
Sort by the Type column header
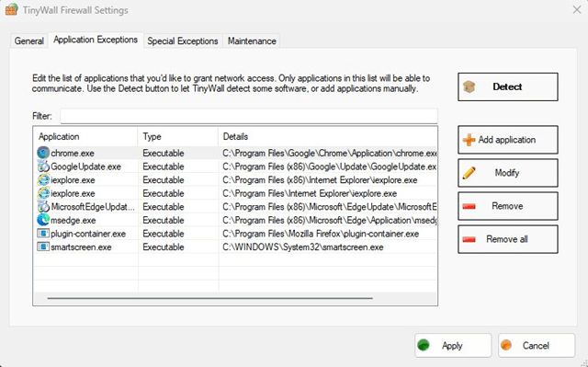pyautogui.click(x=177, y=136)
